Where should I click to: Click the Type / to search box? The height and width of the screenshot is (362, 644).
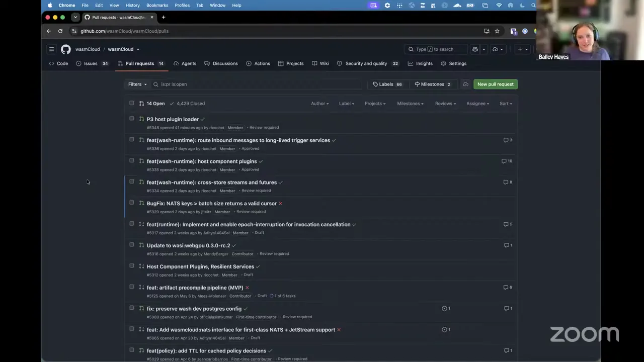pos(436,49)
